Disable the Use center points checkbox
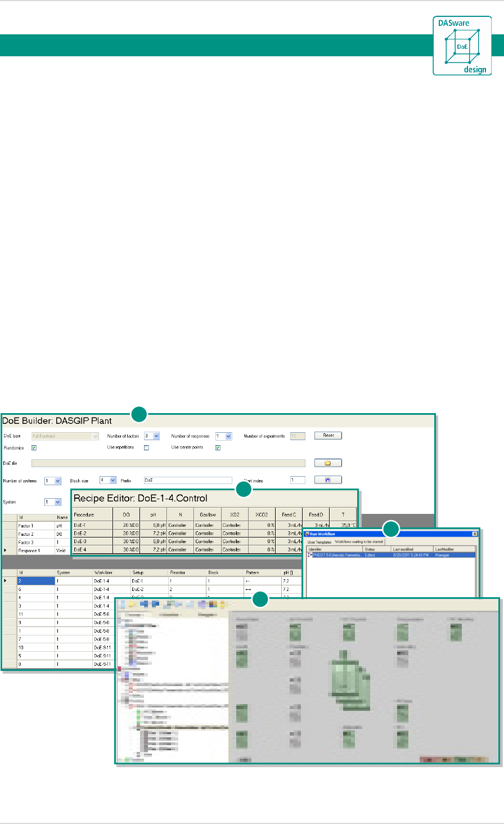The width and height of the screenshot is (504, 824). click(218, 447)
